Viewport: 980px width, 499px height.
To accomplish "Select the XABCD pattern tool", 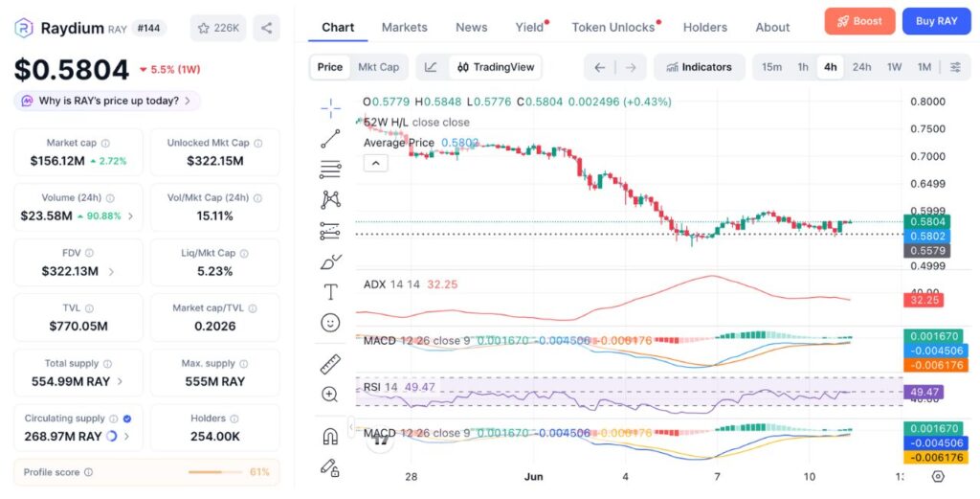I will 330,200.
